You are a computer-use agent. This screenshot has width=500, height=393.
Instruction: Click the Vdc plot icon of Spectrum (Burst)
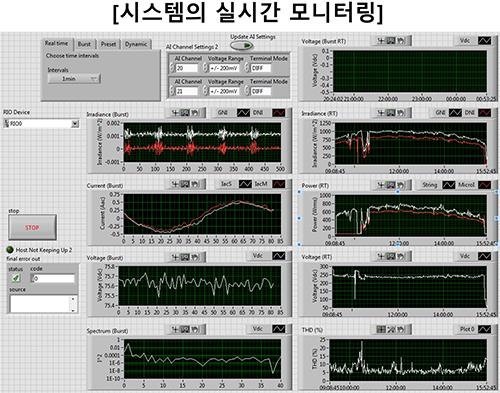(x=279, y=329)
